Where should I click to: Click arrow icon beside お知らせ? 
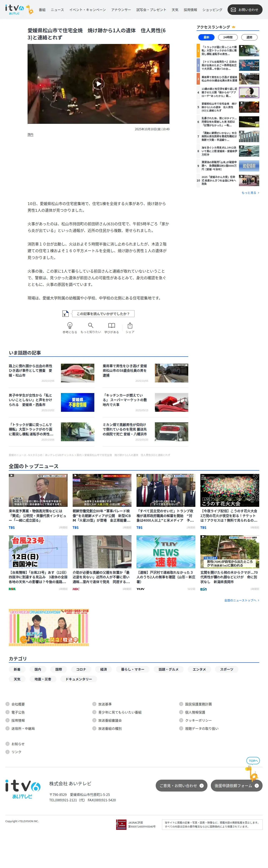[x=8, y=744]
